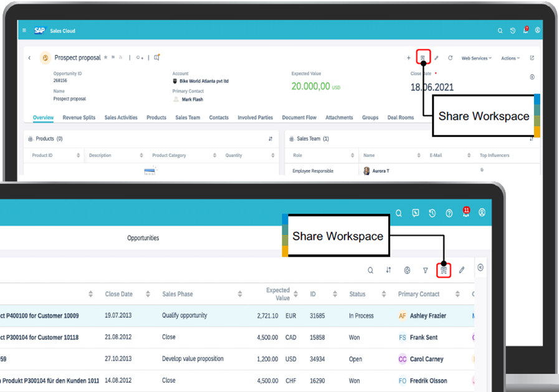The image size is (559, 392).
Task: Open opportunity P400100 for Customer 10009
Action: (x=39, y=316)
